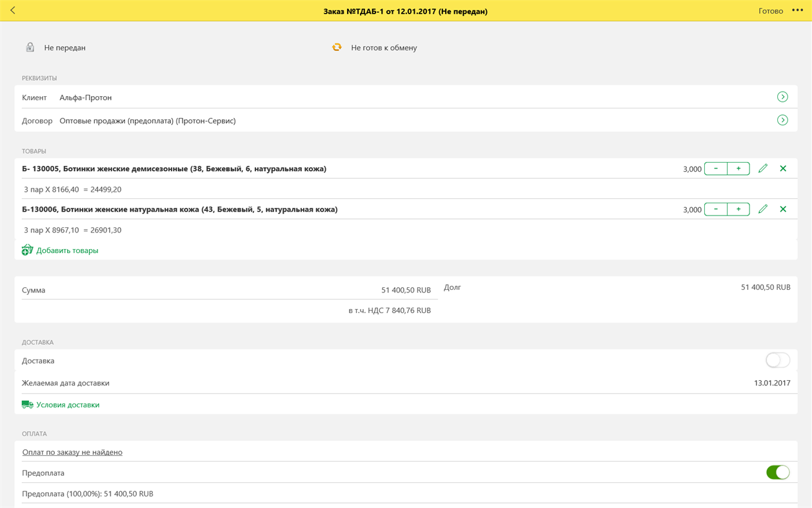Viewport: 812px width, 508px height.
Task: Click the lock icon next to Не передан
Action: (30, 46)
